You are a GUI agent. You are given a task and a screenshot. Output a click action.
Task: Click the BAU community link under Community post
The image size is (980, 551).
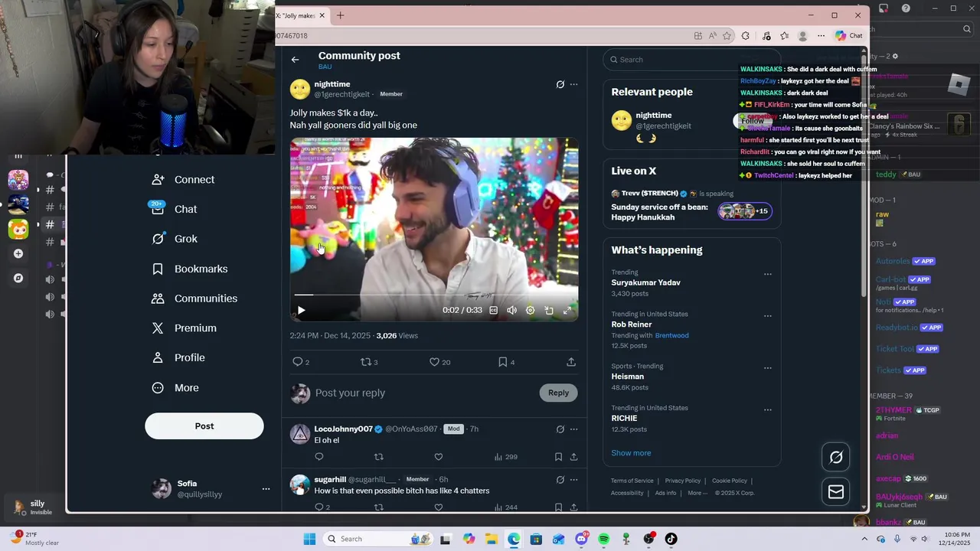click(325, 67)
